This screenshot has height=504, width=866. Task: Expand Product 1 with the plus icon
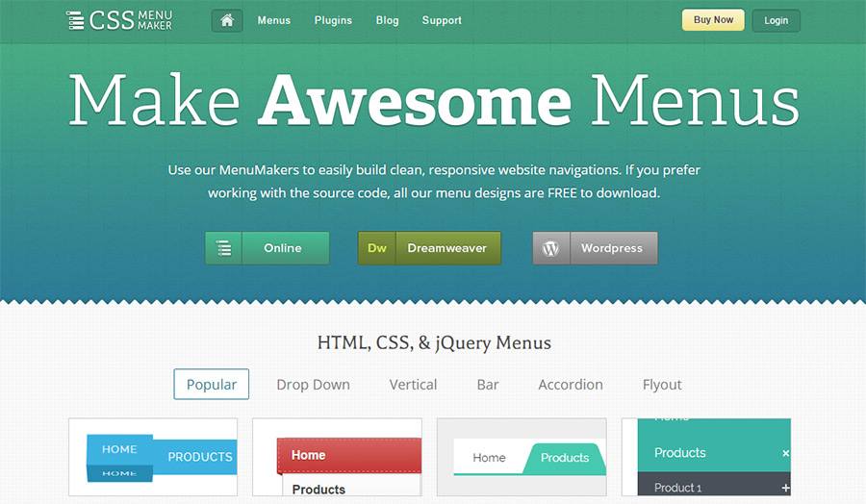pyautogui.click(x=785, y=488)
